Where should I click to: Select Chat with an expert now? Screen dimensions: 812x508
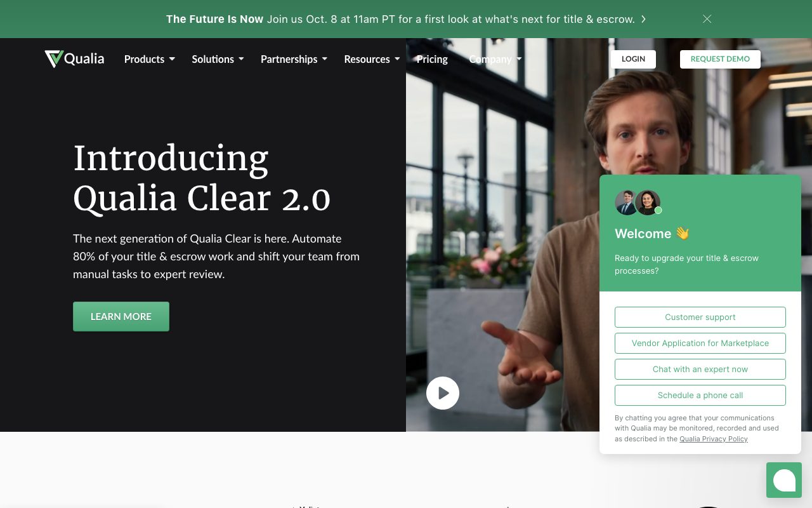click(700, 369)
